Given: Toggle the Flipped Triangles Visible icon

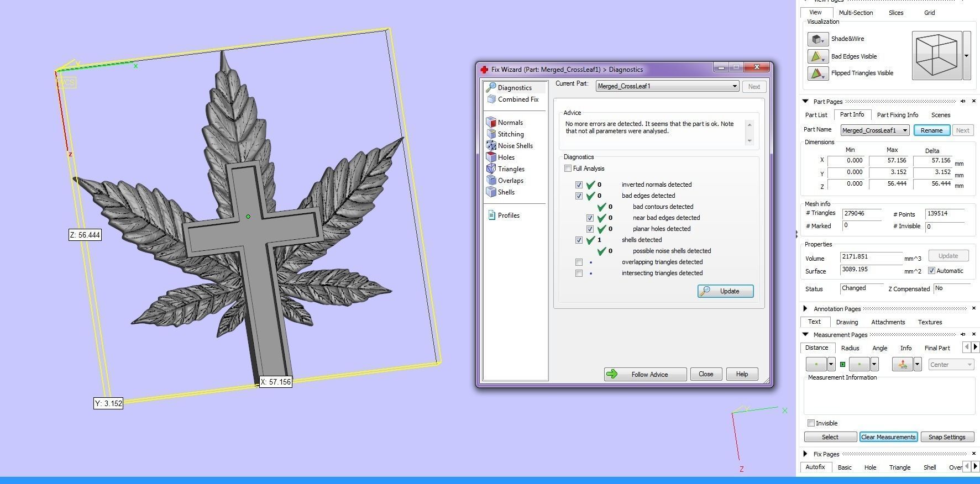Looking at the screenshot, I should pyautogui.click(x=818, y=73).
